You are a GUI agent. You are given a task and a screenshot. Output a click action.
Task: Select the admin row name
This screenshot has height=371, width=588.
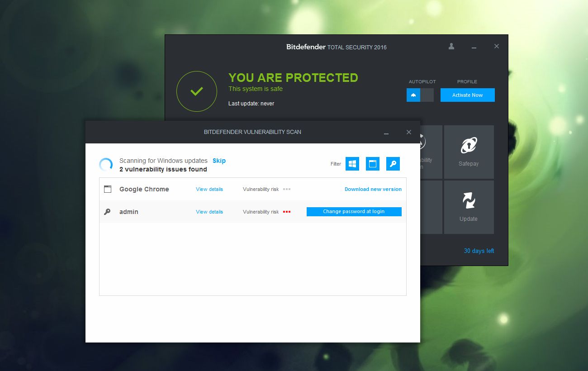129,212
